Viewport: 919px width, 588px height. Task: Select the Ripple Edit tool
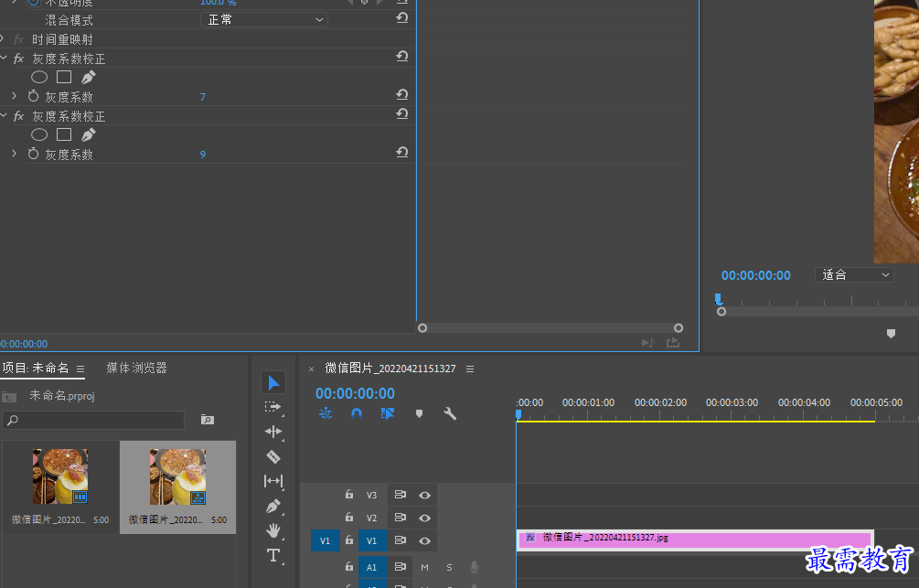pos(273,432)
